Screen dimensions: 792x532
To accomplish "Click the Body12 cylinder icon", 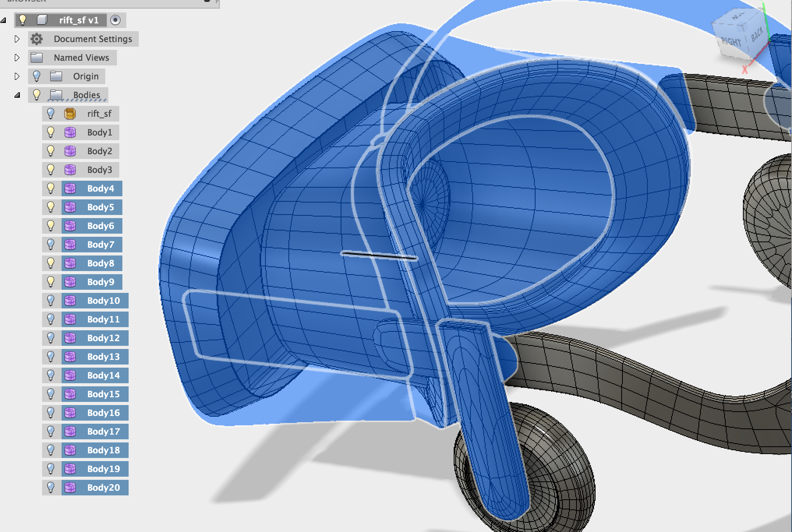I will click(x=71, y=338).
